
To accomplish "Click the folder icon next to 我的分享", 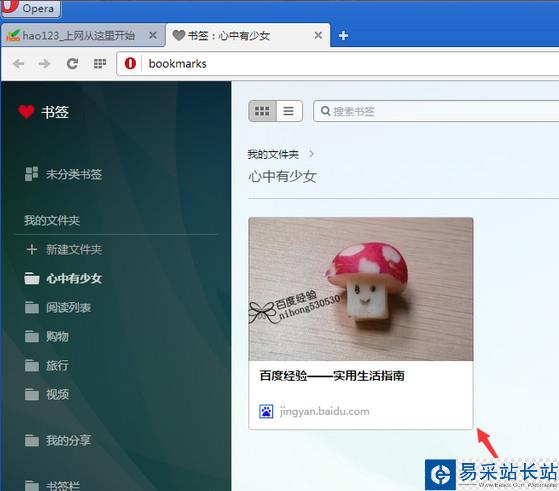I will tap(32, 441).
